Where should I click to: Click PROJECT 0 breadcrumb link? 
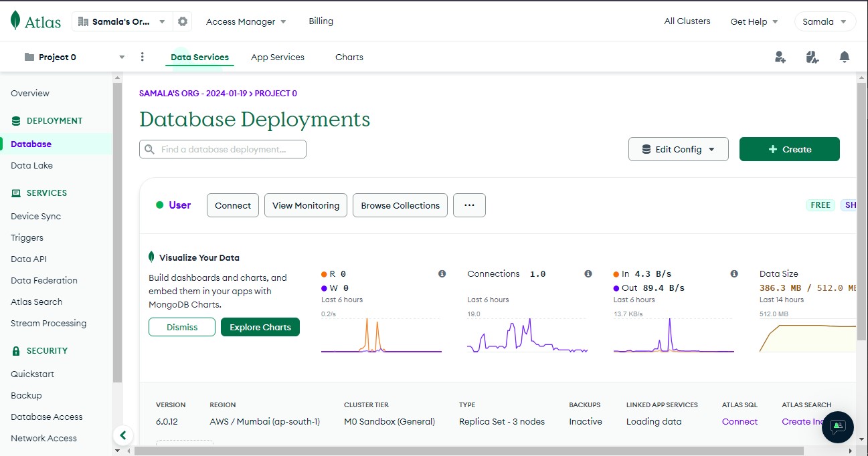click(x=276, y=94)
